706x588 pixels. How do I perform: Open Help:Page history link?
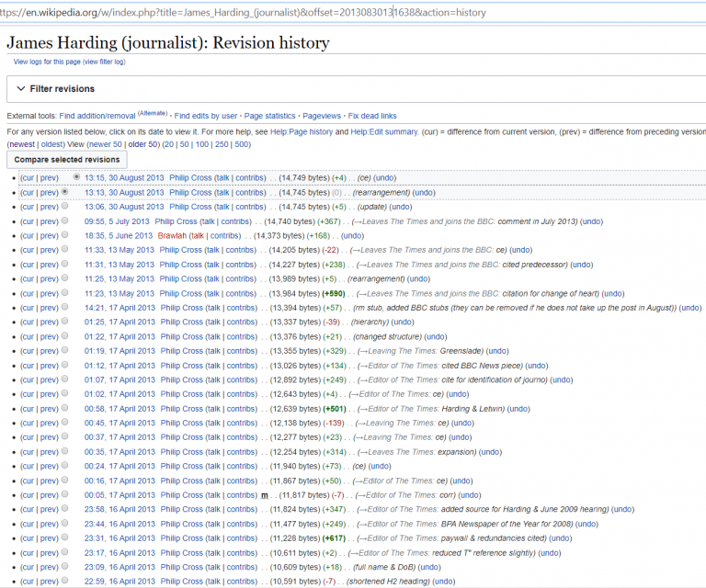[302, 131]
